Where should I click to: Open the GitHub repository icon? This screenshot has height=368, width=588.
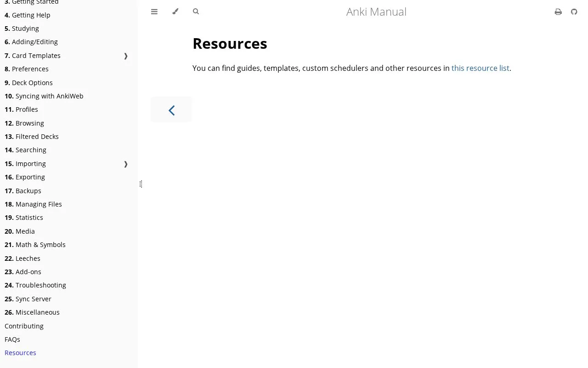574,12
